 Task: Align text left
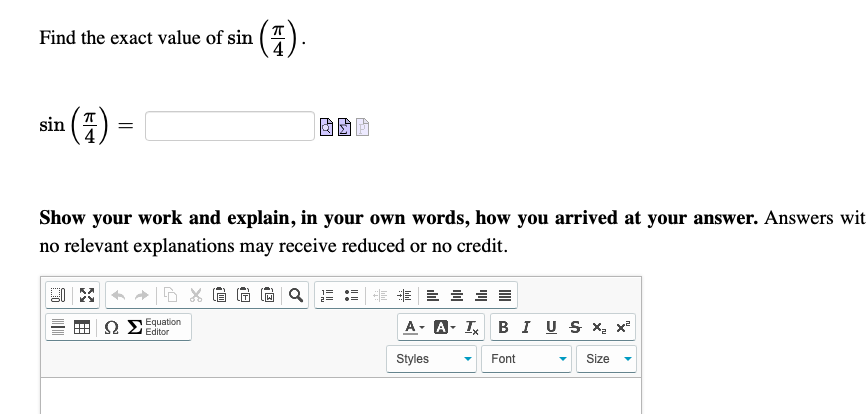[x=433, y=295]
